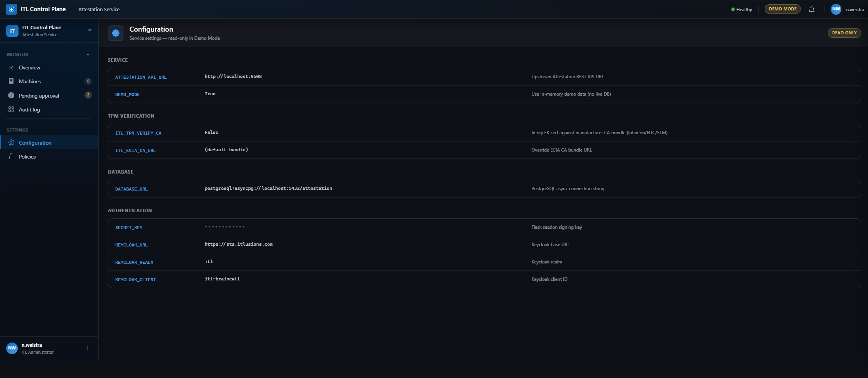
Task: Click the AUTHENTICATION section heading
Action: 130,211
